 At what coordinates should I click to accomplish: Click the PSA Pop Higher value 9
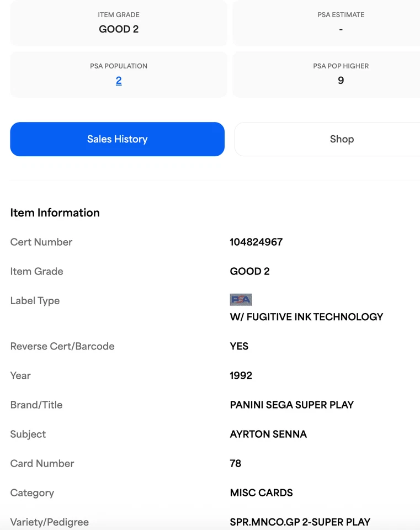click(x=341, y=81)
